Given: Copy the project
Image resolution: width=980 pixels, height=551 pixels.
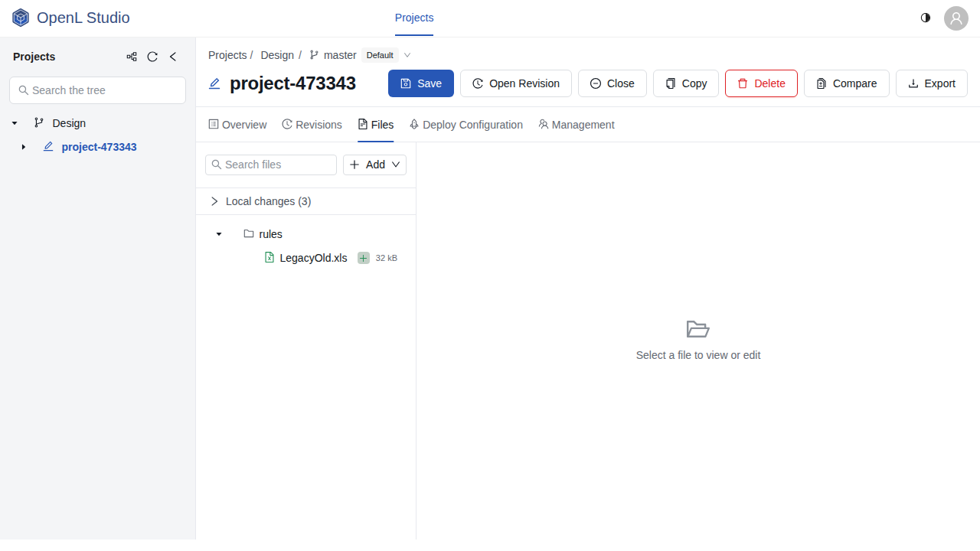Looking at the screenshot, I should pyautogui.click(x=686, y=83).
